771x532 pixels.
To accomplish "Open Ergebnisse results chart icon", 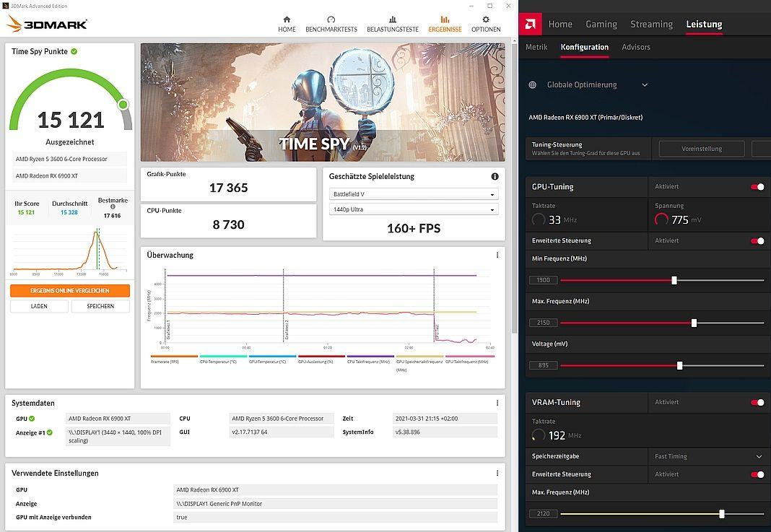I will click(445, 19).
